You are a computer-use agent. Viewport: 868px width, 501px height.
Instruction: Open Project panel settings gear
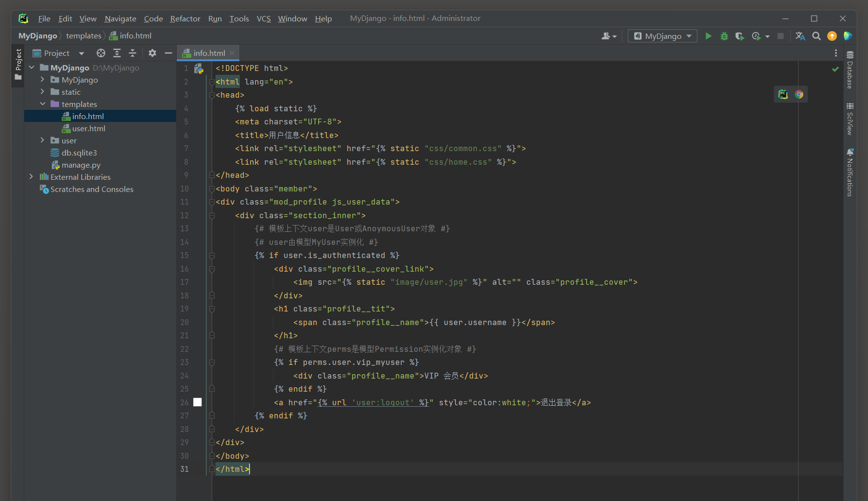coord(152,53)
